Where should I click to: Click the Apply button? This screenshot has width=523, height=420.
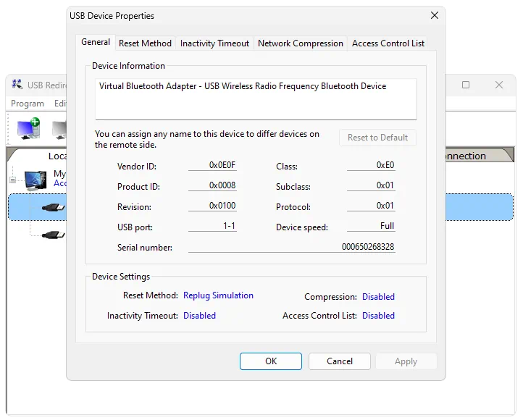coord(406,361)
